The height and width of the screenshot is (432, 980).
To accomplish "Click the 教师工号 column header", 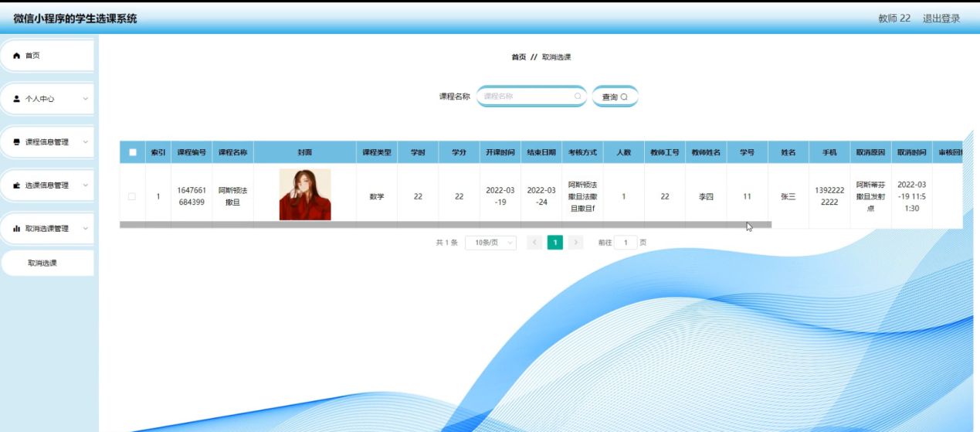I will click(x=665, y=152).
